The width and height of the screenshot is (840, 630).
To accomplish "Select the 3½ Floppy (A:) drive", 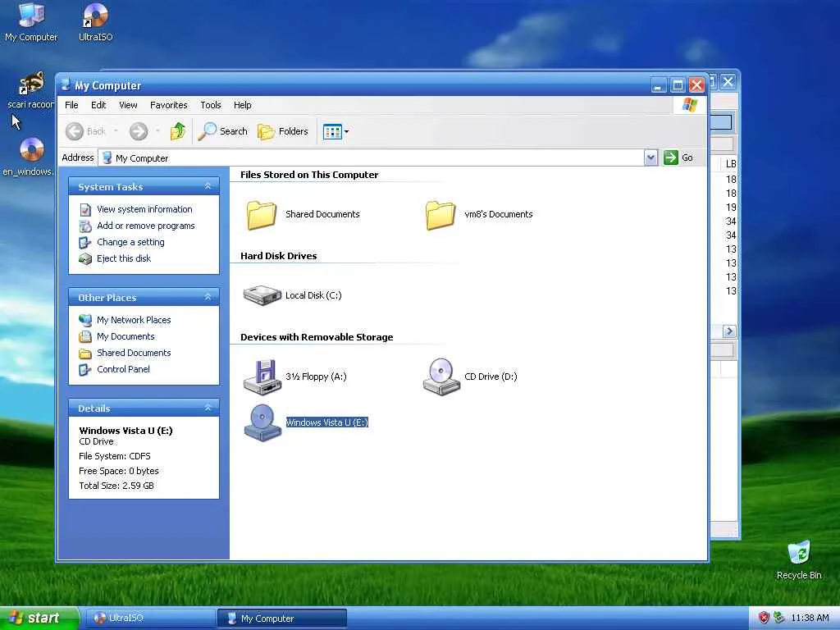I will click(262, 377).
